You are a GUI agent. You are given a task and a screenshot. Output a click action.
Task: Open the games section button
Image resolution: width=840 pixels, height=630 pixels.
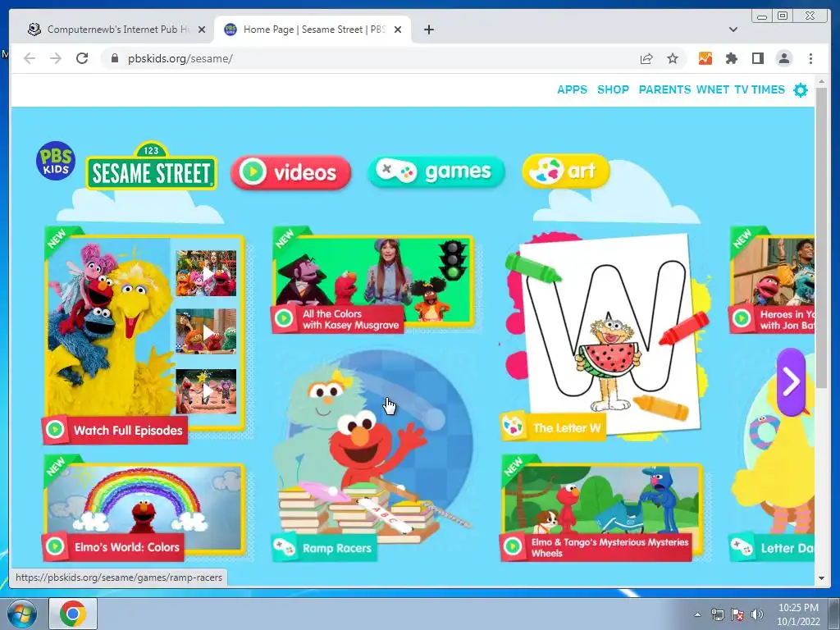(436, 171)
